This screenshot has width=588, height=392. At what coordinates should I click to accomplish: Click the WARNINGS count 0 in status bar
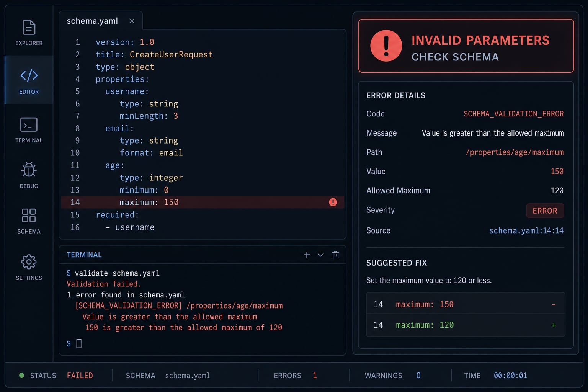(x=418, y=376)
